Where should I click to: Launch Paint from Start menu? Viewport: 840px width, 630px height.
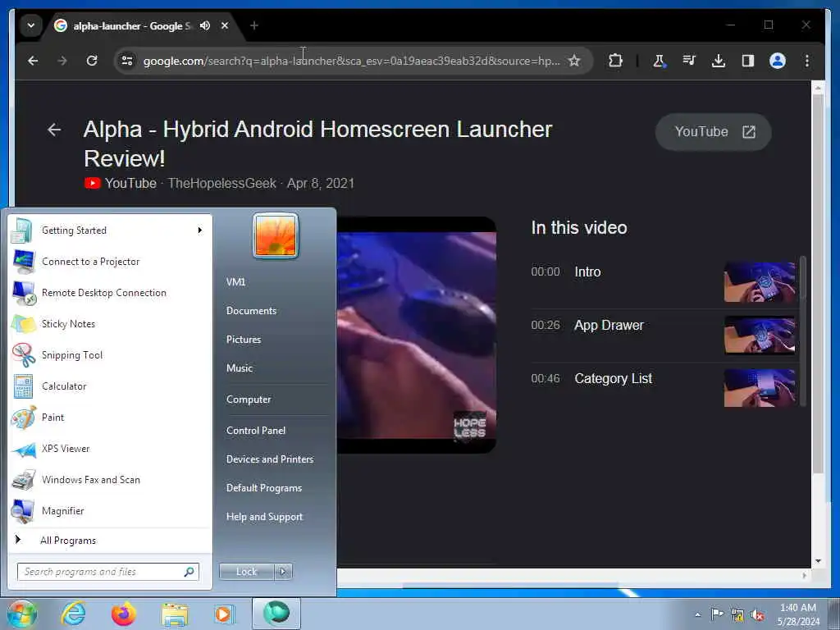(x=111, y=418)
